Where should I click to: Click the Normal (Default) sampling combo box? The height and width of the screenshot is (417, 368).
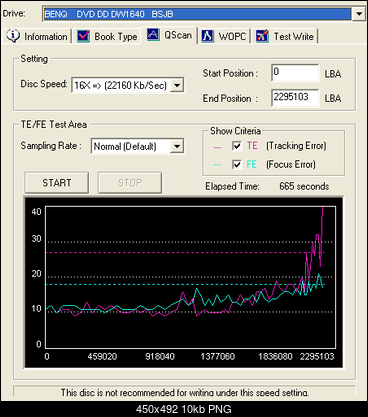(x=137, y=146)
